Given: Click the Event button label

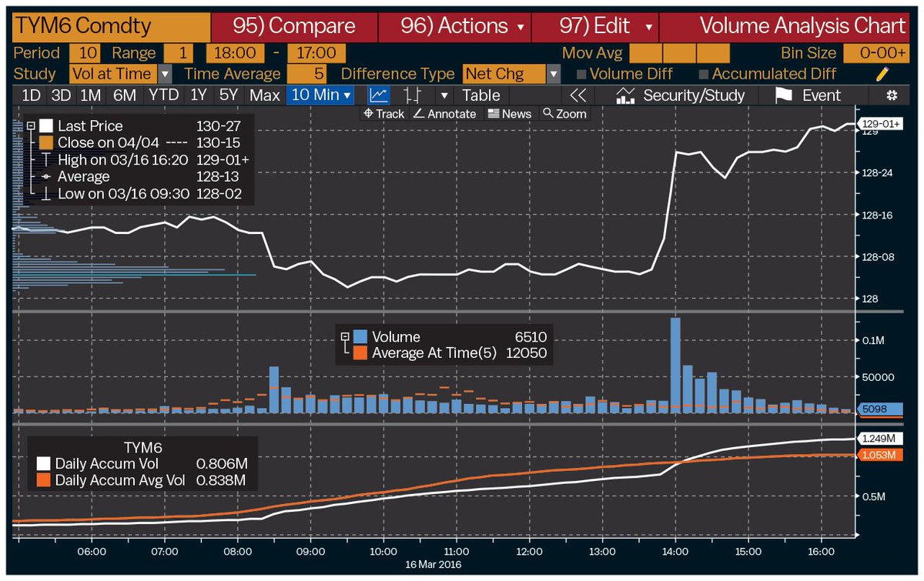Looking at the screenshot, I should point(822,95).
